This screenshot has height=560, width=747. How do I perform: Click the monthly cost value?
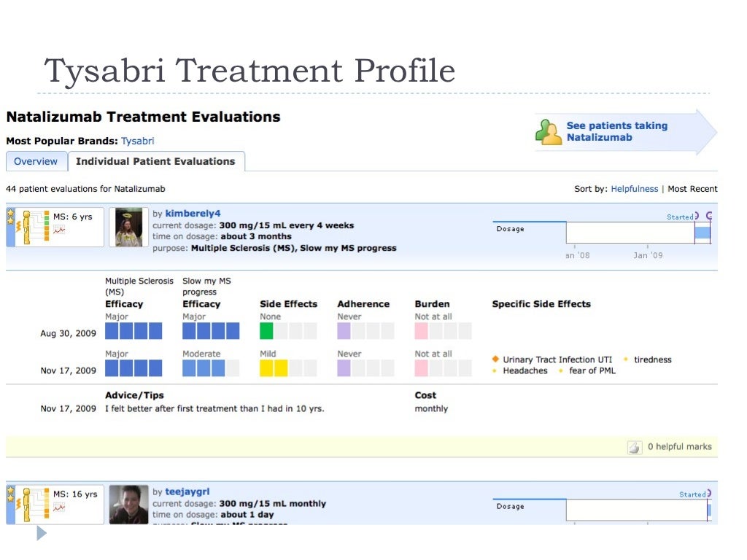431,408
